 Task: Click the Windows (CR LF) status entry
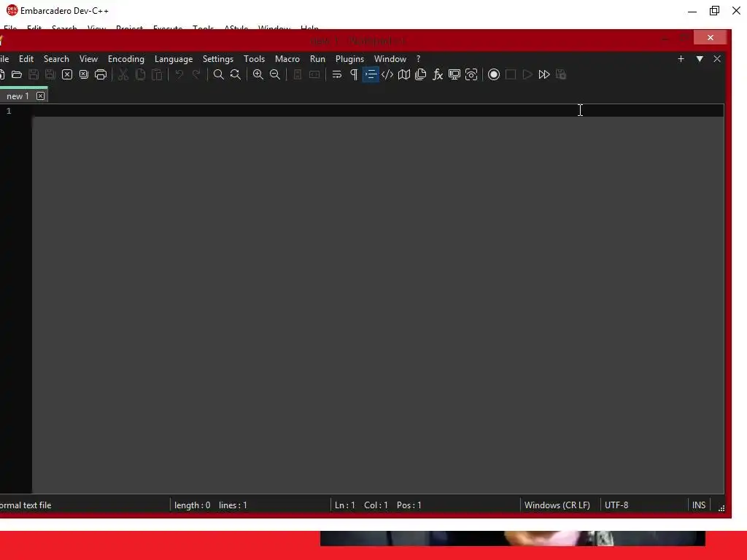coord(557,505)
